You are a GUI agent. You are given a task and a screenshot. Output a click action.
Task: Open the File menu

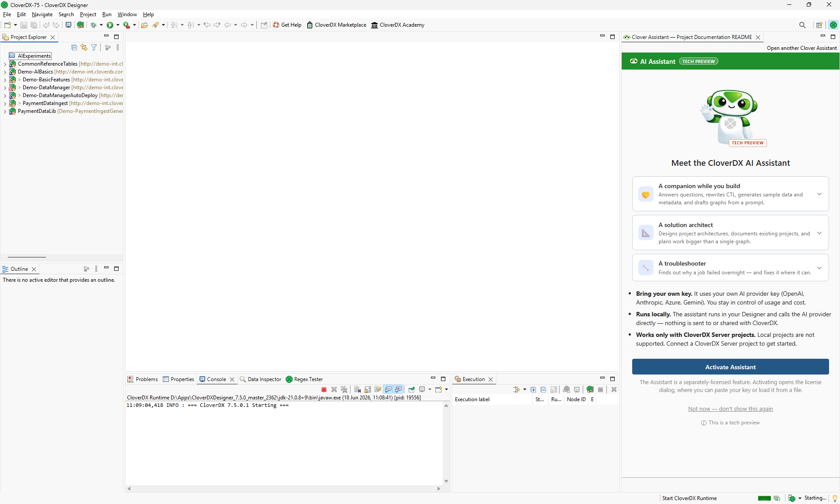click(x=7, y=14)
